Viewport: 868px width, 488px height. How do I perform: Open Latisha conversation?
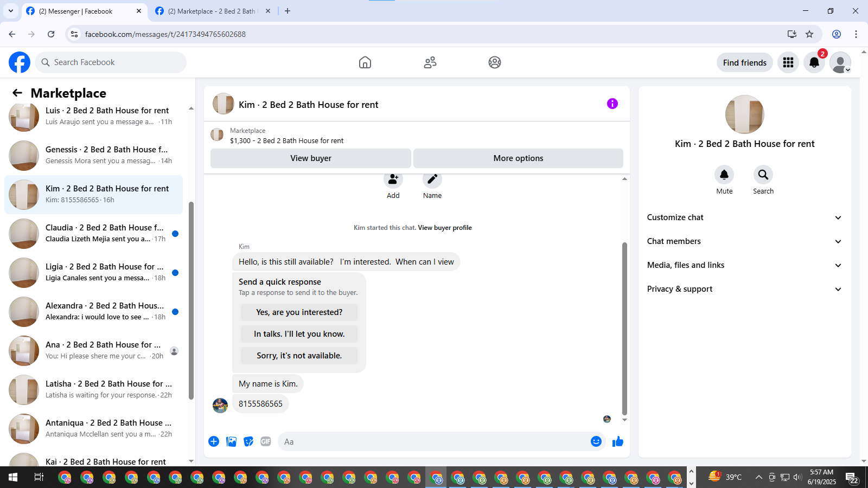(93, 389)
